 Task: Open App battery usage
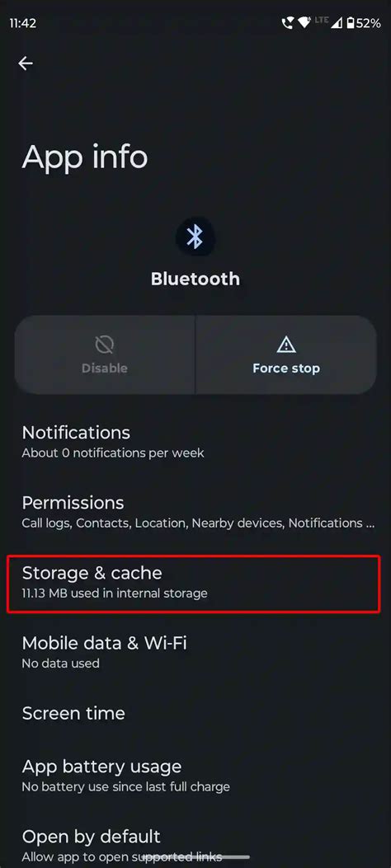coord(195,776)
